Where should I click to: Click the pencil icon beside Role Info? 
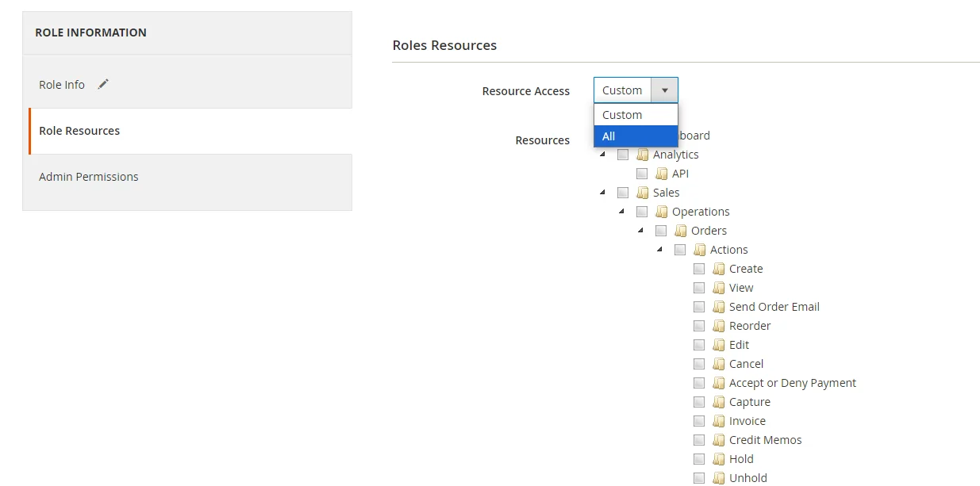[x=103, y=84]
